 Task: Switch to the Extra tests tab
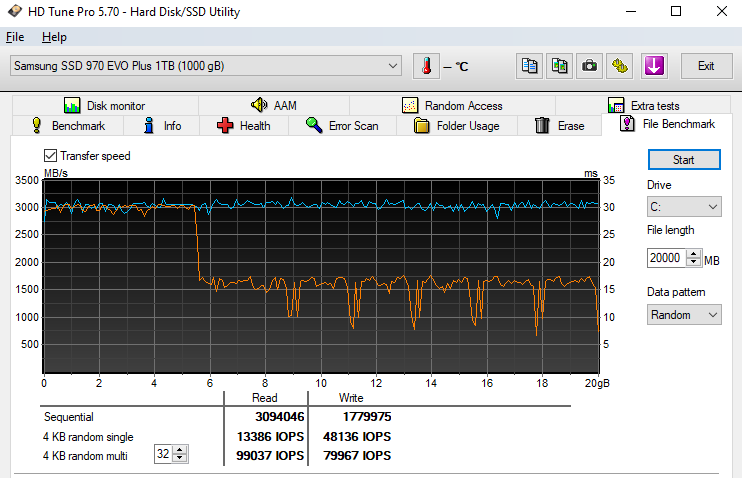click(x=643, y=106)
